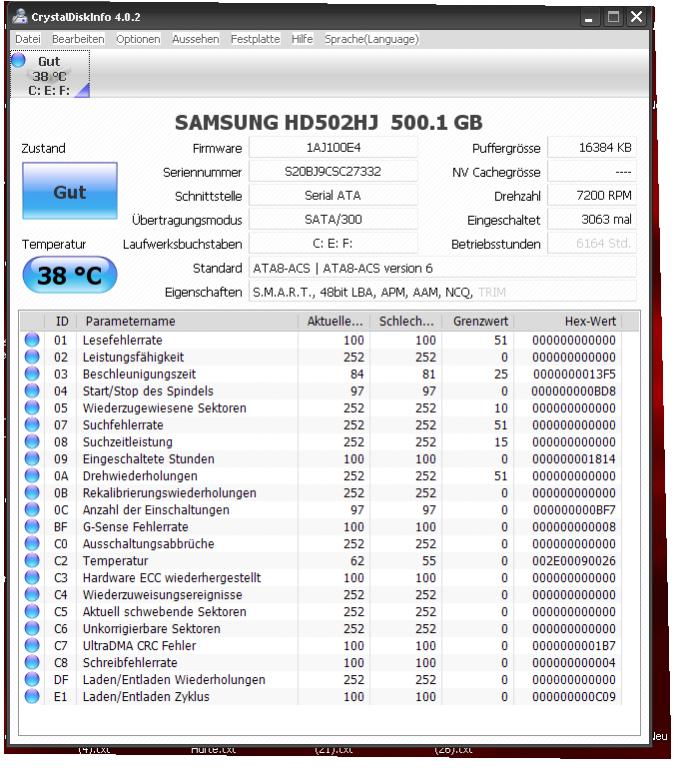The width and height of the screenshot is (681, 769).
Task: Click the Laufwerksbuchstaben field C: E: F:
Action: click(333, 244)
